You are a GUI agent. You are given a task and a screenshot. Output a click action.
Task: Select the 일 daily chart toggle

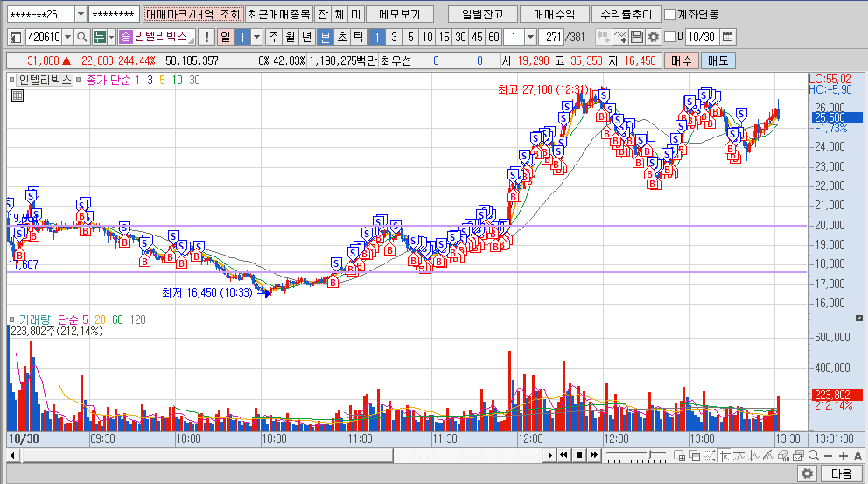coord(225,37)
